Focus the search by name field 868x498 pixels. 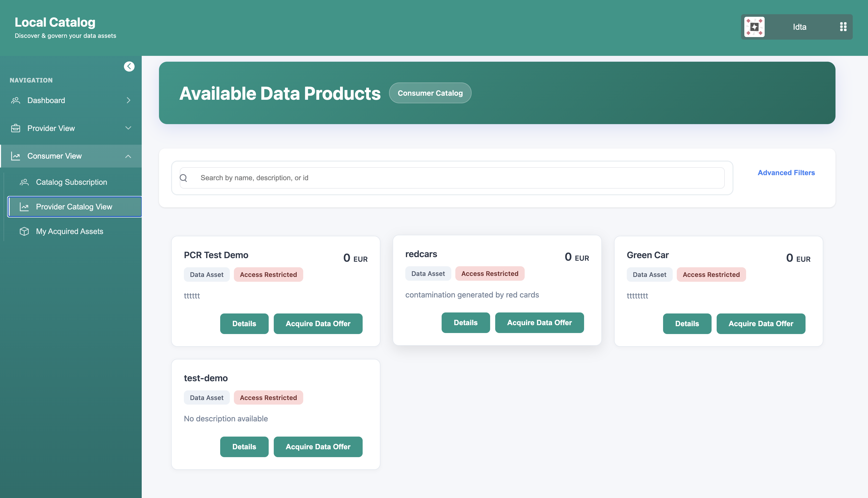pyautogui.click(x=452, y=178)
